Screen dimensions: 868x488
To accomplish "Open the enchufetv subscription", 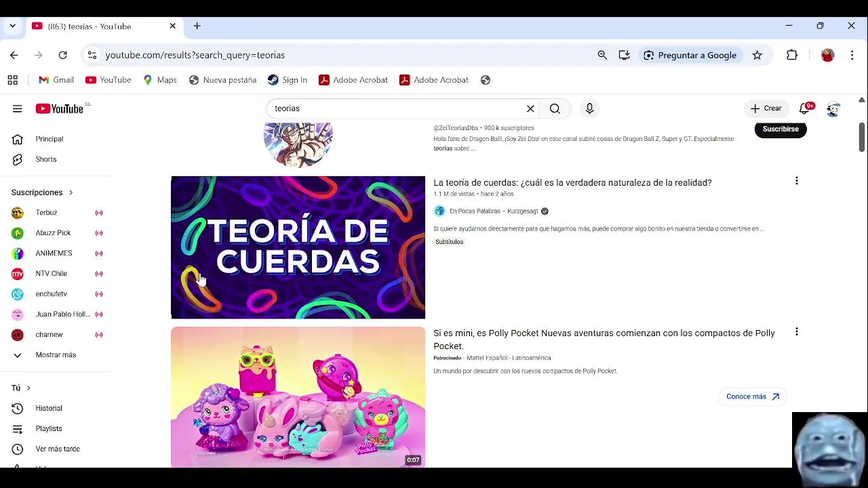I will [57, 294].
